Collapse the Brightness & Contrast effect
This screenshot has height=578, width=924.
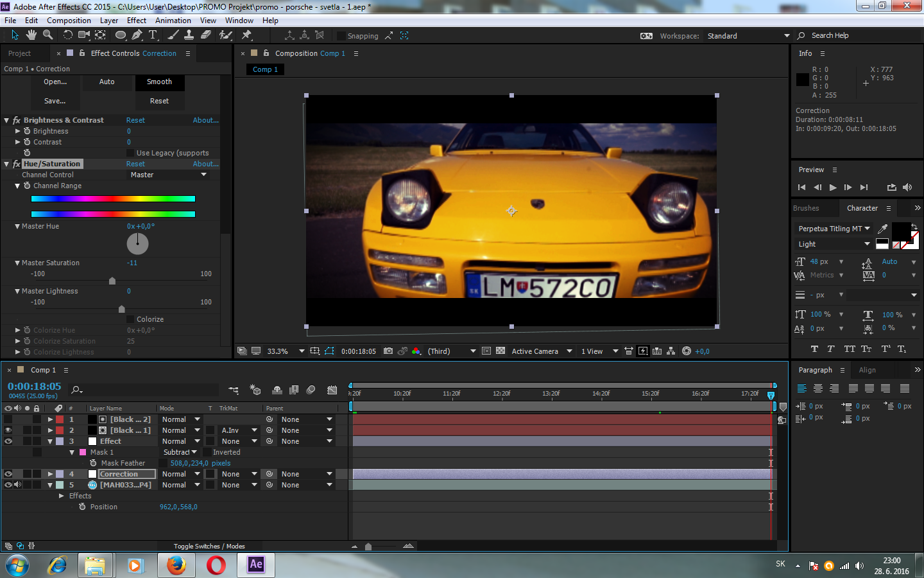pos(6,120)
